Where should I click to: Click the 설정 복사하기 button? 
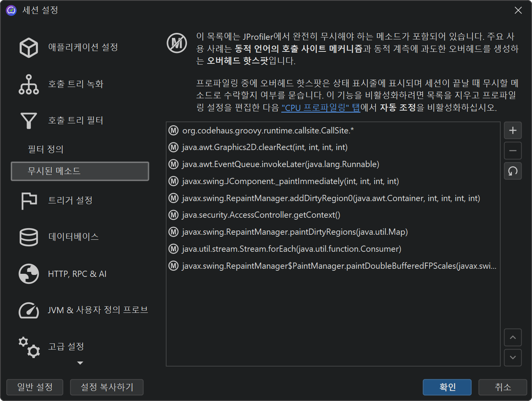pos(107,387)
